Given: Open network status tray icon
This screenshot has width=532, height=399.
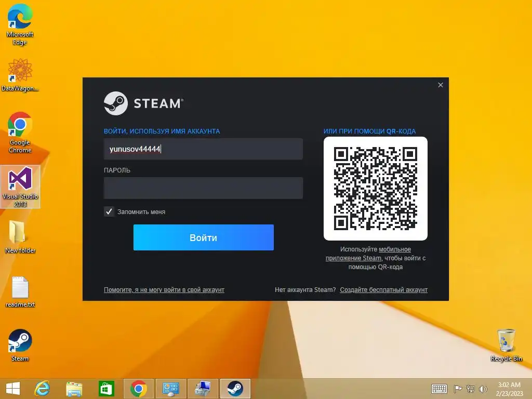Looking at the screenshot, I should coord(471,389).
